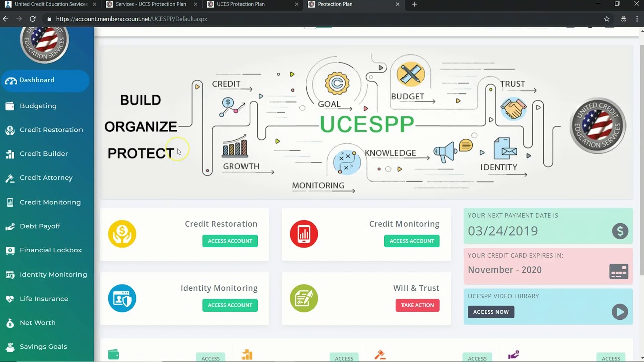This screenshot has height=362, width=644.
Task: Click next payment date 03/24/2019
Action: click(x=503, y=231)
